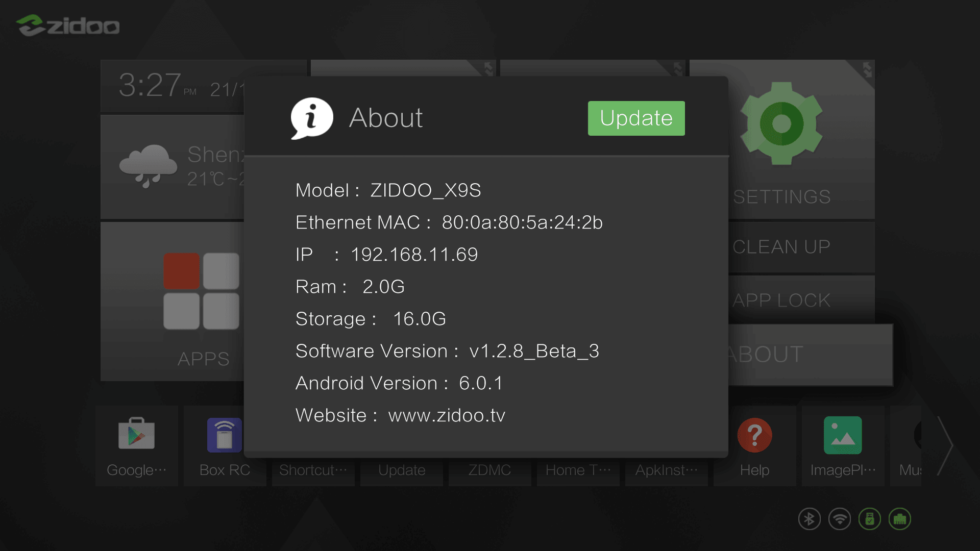Screen dimensions: 980x551
Task: Click the About info speech-bubble icon
Action: pyautogui.click(x=312, y=118)
